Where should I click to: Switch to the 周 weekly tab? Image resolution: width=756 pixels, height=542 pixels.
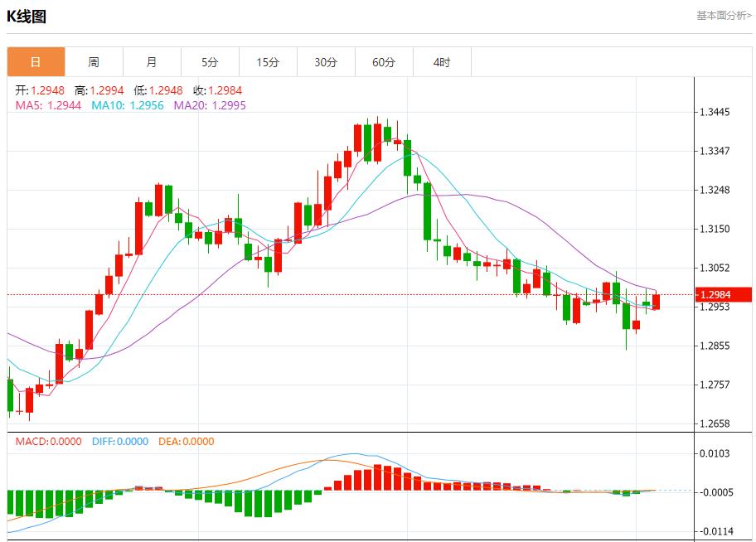click(x=94, y=62)
